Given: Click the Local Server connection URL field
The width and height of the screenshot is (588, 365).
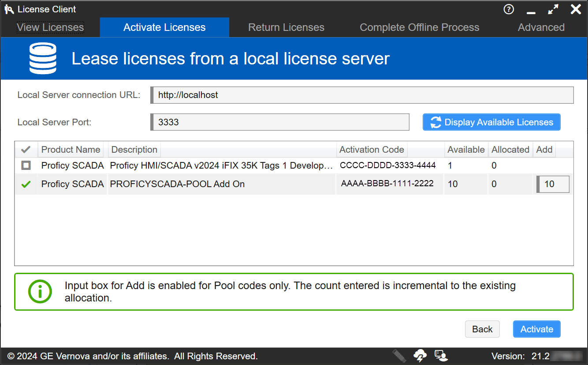Looking at the screenshot, I should point(362,95).
